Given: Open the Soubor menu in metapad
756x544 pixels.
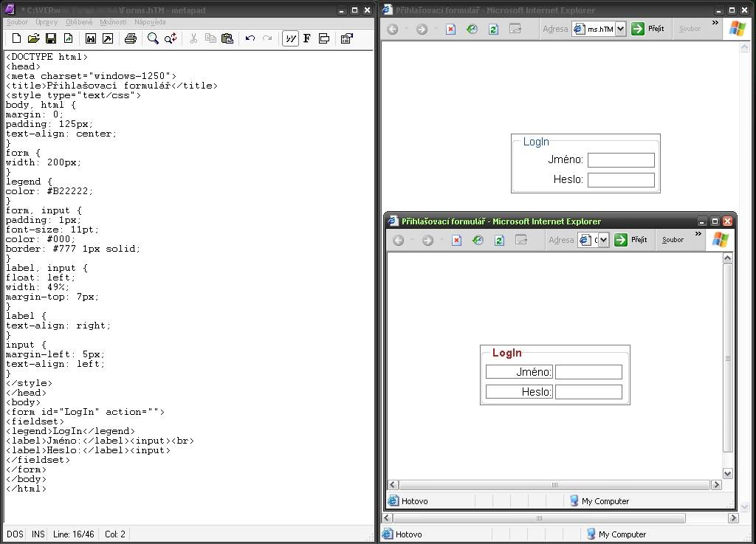Looking at the screenshot, I should click(x=17, y=22).
